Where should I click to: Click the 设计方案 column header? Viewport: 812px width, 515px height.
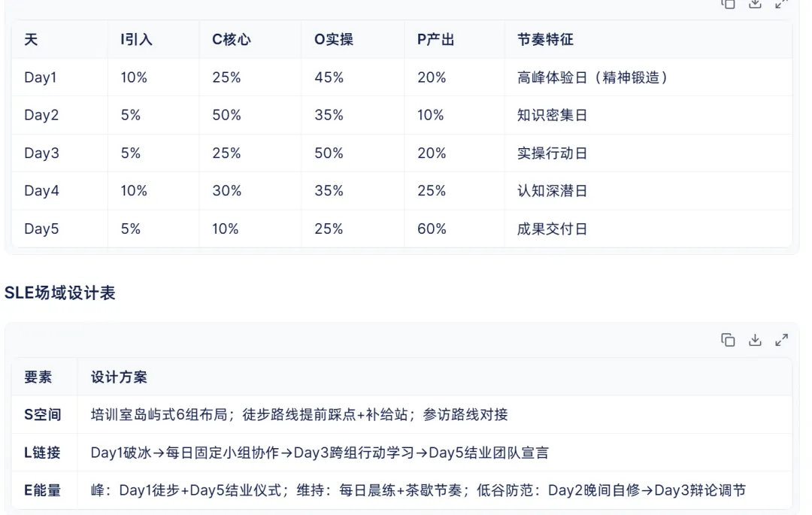[119, 377]
